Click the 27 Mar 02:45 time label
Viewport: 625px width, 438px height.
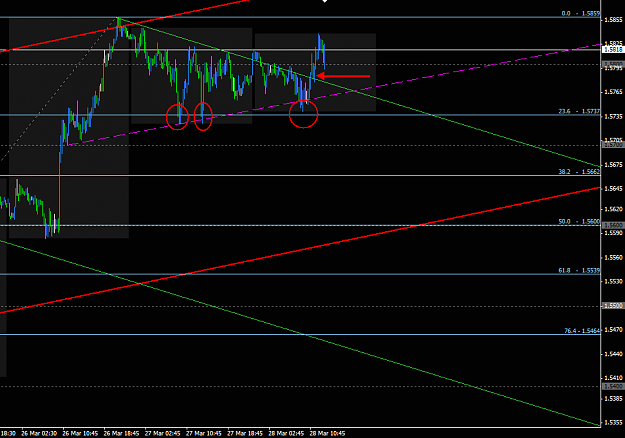(163, 433)
